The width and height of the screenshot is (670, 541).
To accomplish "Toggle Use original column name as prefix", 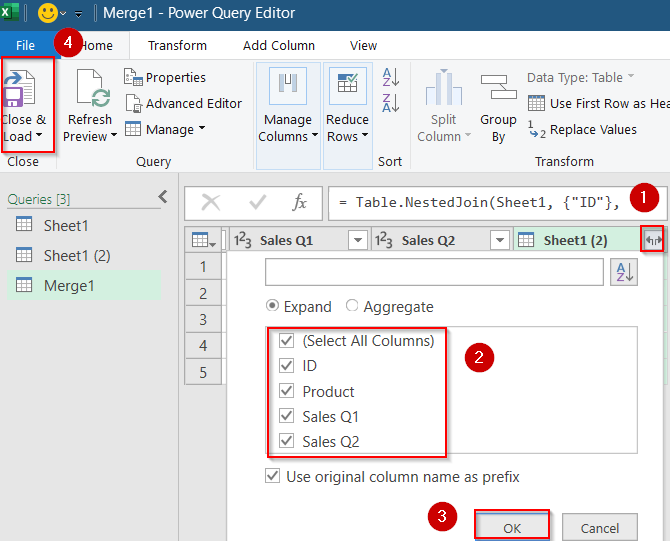I will [x=273, y=476].
